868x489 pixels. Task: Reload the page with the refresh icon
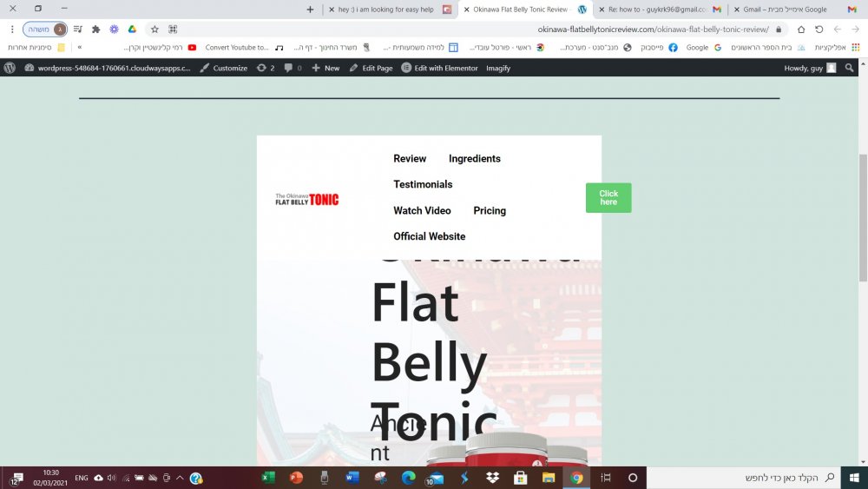tap(819, 30)
